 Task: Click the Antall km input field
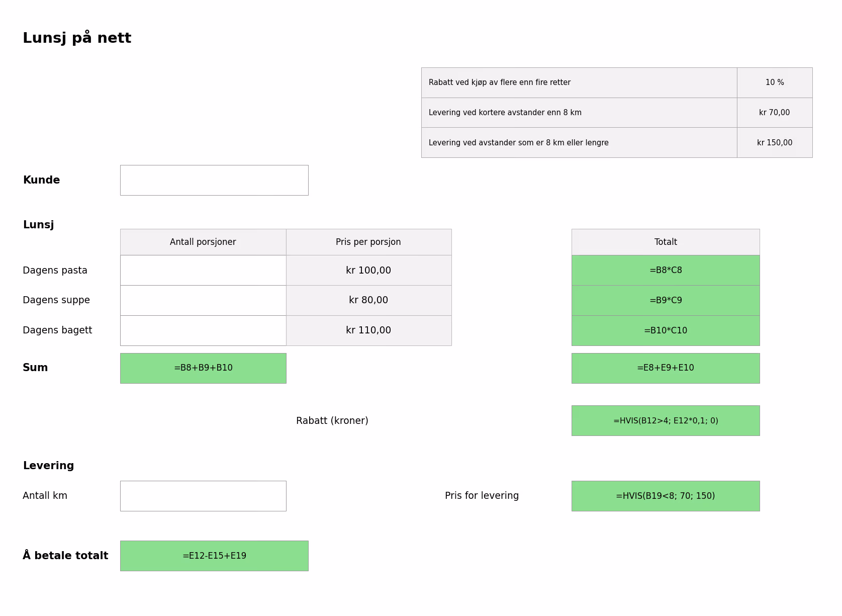203,496
